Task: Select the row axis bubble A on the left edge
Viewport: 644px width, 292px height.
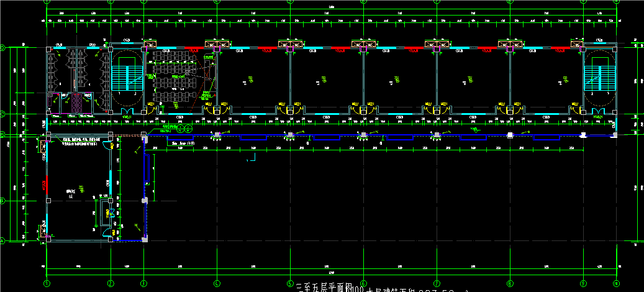Action: (x=2, y=240)
